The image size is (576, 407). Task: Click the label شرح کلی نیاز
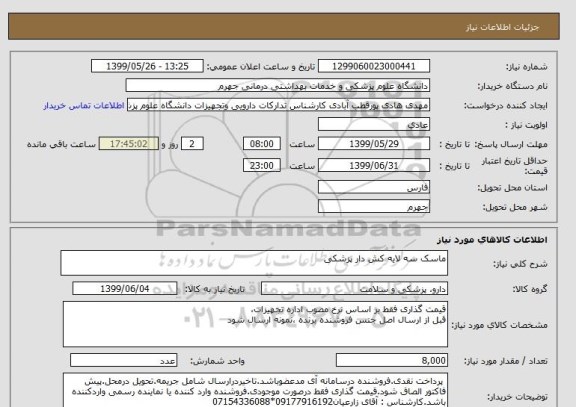[520, 264]
